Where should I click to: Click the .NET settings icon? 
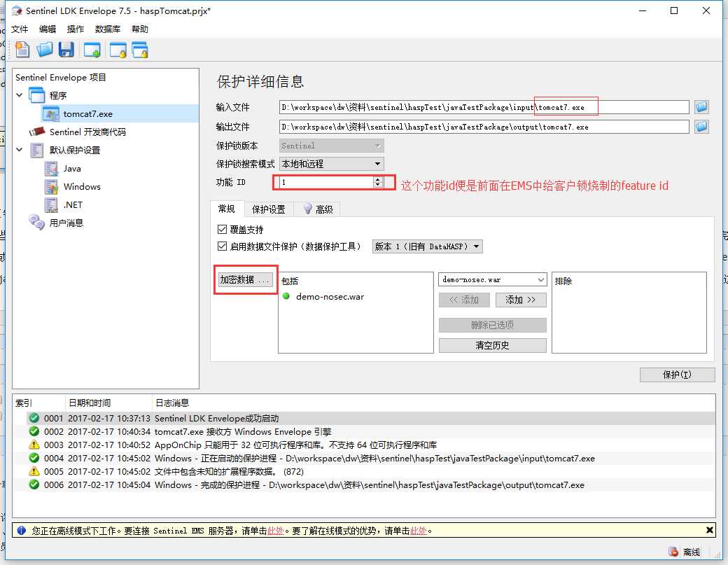pyautogui.click(x=51, y=204)
